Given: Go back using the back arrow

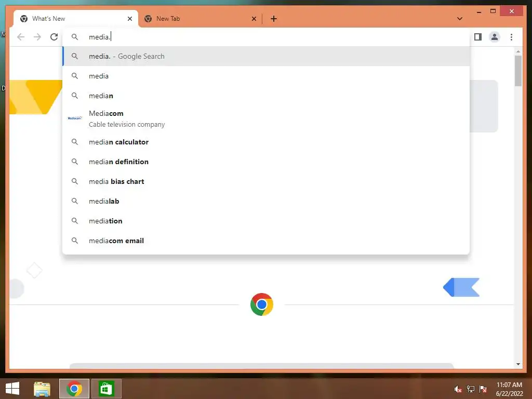Looking at the screenshot, I should (21, 37).
